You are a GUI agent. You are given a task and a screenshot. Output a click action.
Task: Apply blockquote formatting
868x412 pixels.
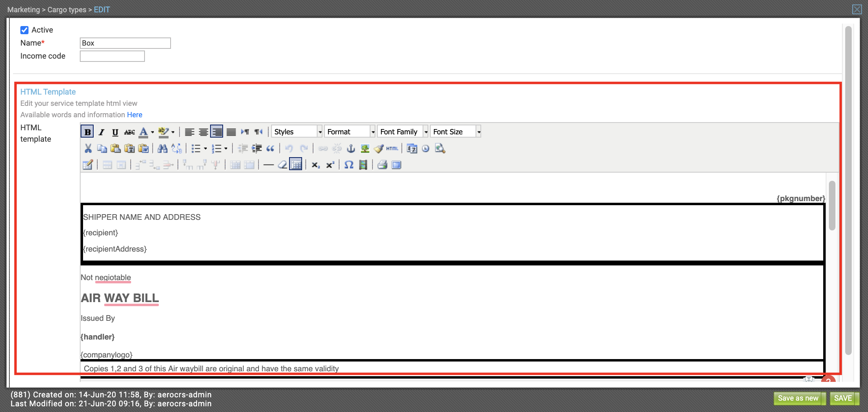pyautogui.click(x=270, y=149)
